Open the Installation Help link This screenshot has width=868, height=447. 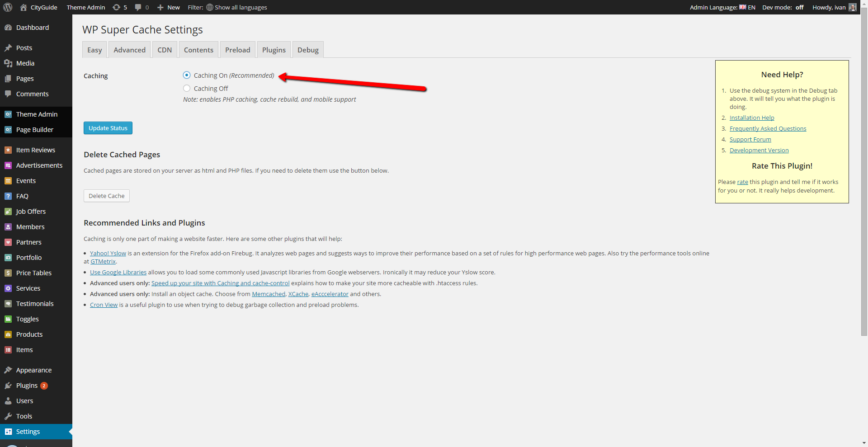click(x=752, y=118)
